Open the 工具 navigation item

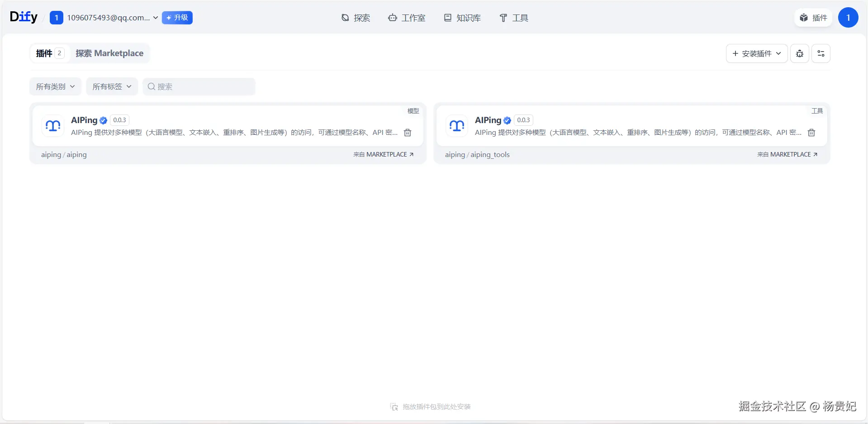514,18
